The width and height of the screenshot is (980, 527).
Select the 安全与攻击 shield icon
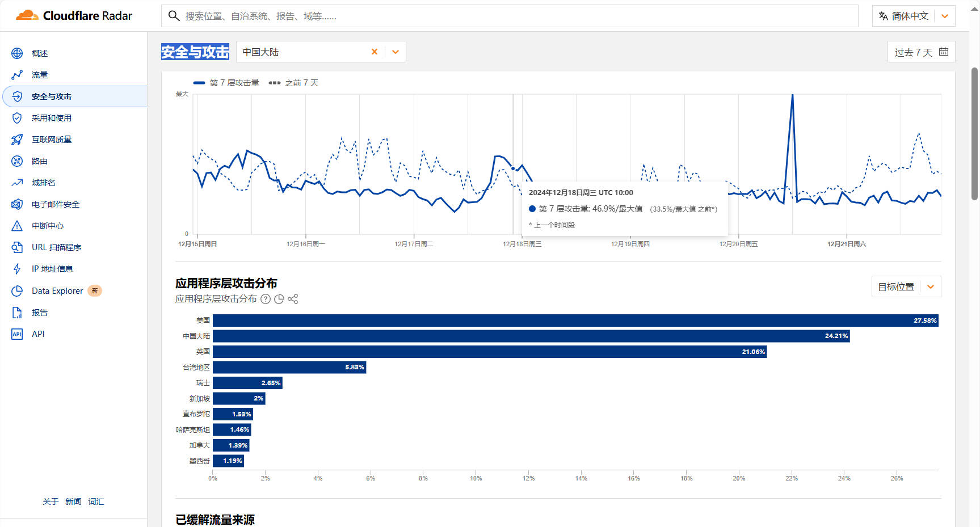tap(17, 96)
